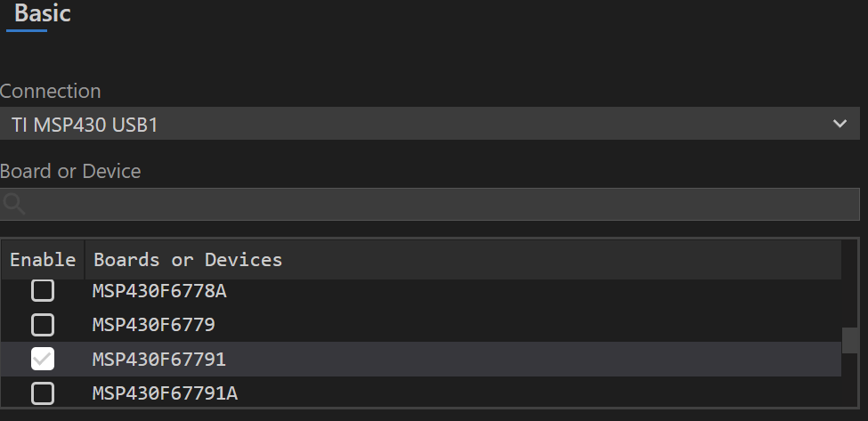
Task: Click the device list scrollbar thumb
Action: pyautogui.click(x=851, y=339)
